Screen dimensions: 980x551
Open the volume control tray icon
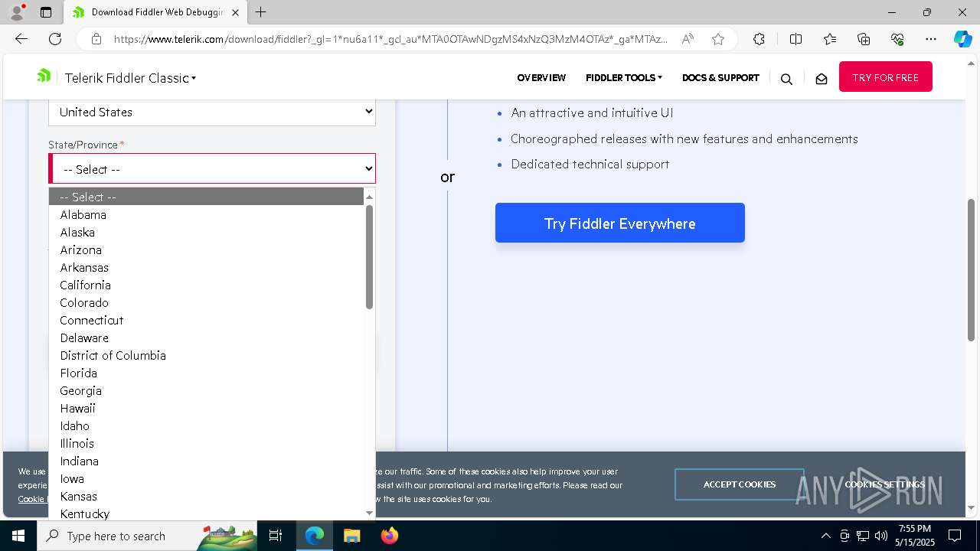tap(881, 536)
